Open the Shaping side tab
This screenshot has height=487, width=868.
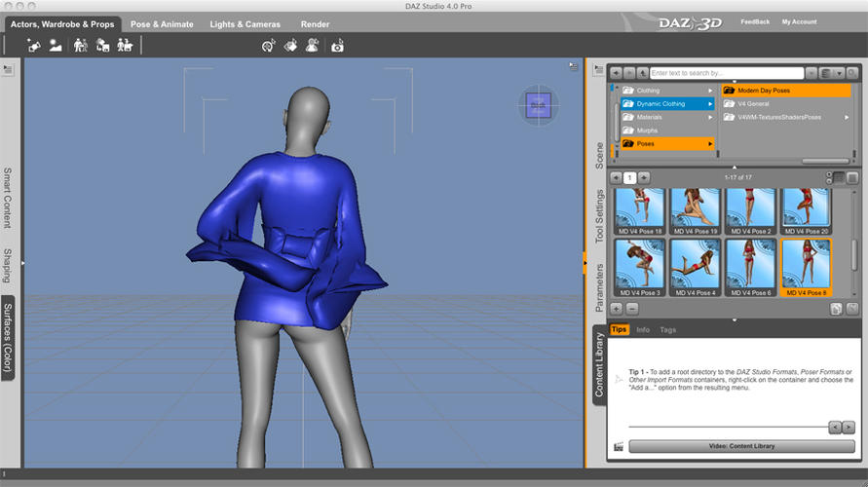tap(8, 266)
